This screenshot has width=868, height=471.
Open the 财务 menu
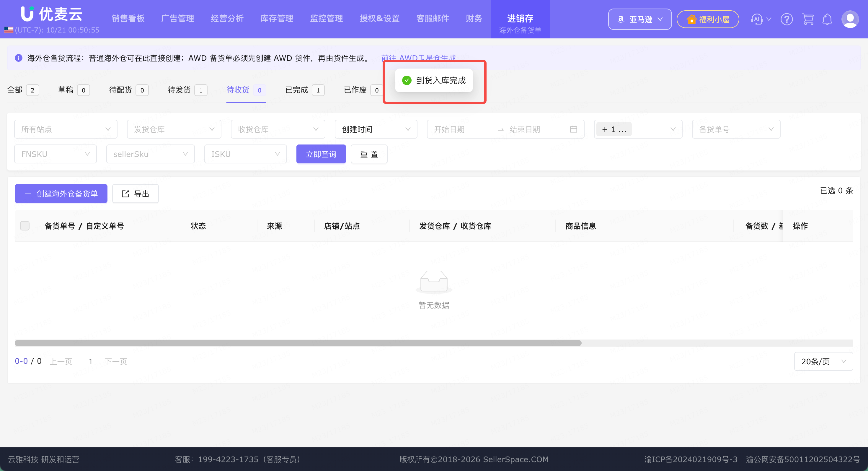[x=474, y=19]
